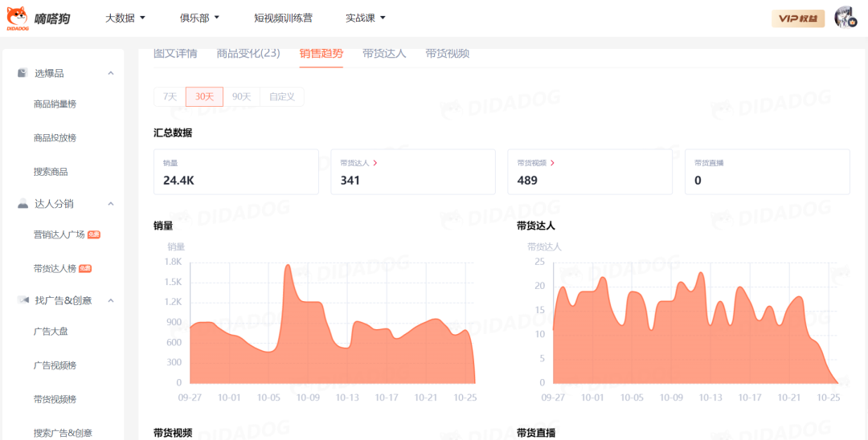Switch to the 带货视频 tab
868x440 pixels.
point(447,54)
